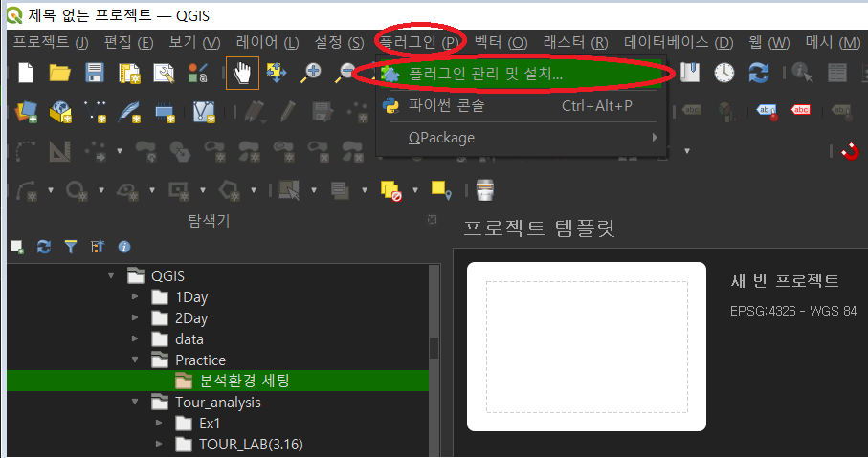Add selected layers in browser panel

[17, 247]
